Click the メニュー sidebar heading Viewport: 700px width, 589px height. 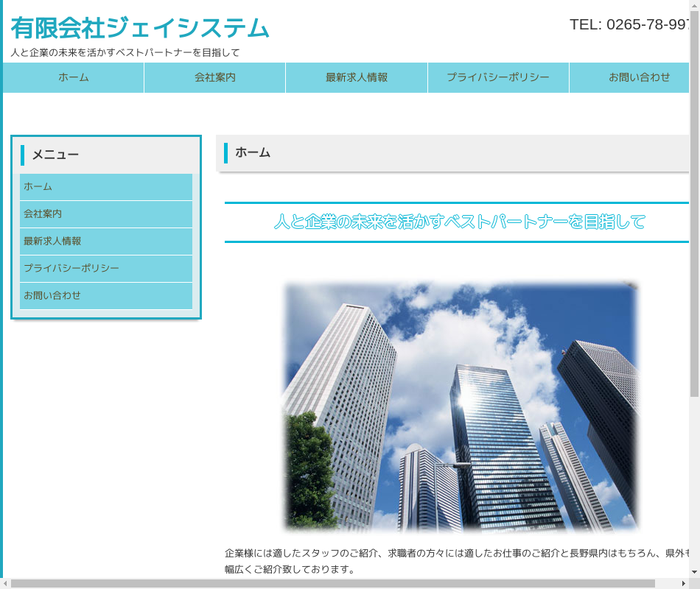click(x=55, y=155)
